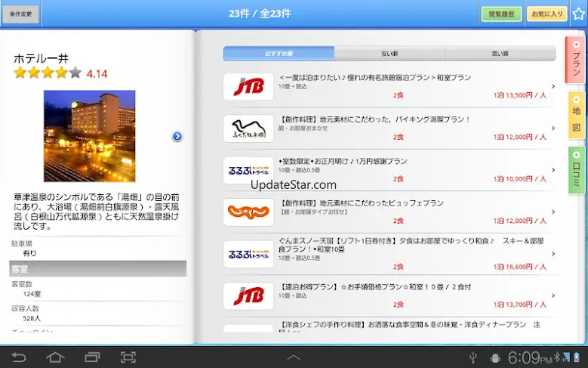This screenshot has height=368, width=588.
Task: Switch sorting to 高い順
Action: pos(500,54)
